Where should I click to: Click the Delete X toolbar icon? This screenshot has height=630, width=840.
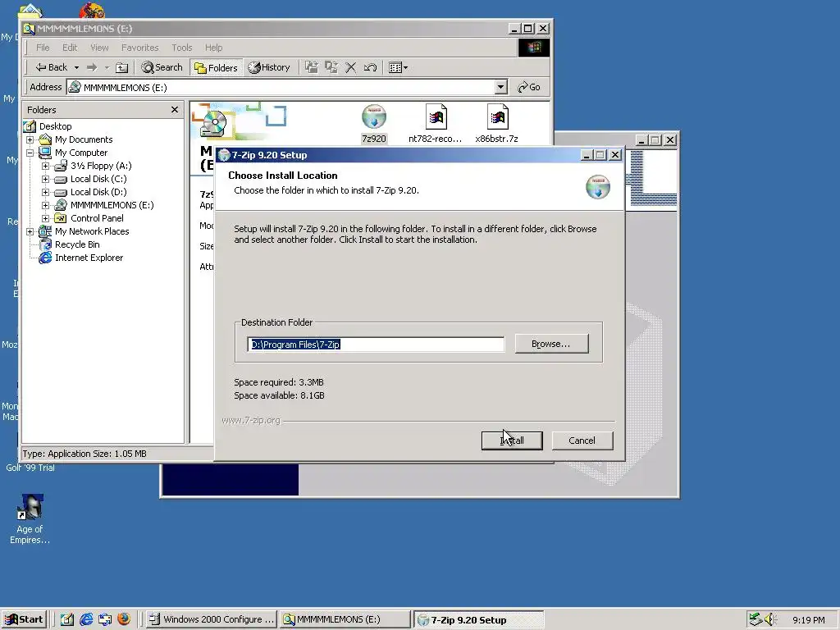351,67
